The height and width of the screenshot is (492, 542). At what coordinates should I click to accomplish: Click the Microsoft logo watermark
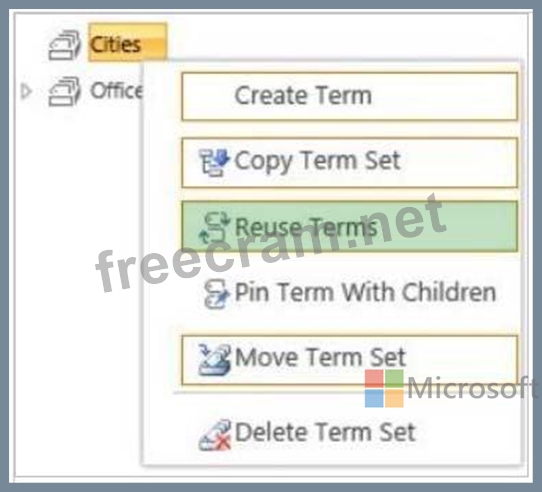pos(384,388)
